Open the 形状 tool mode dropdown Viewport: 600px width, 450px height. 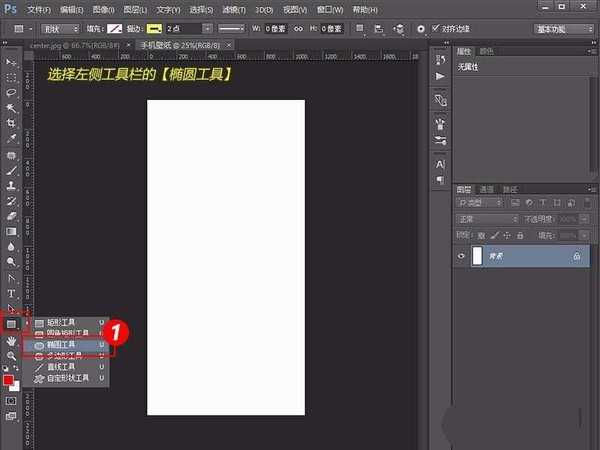click(x=62, y=29)
